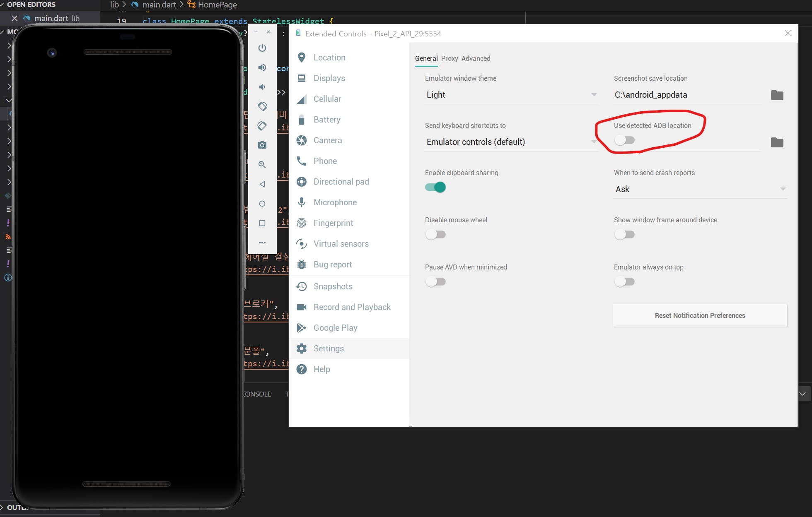
Task: Open the Virtual sensors controls
Action: pos(349,244)
